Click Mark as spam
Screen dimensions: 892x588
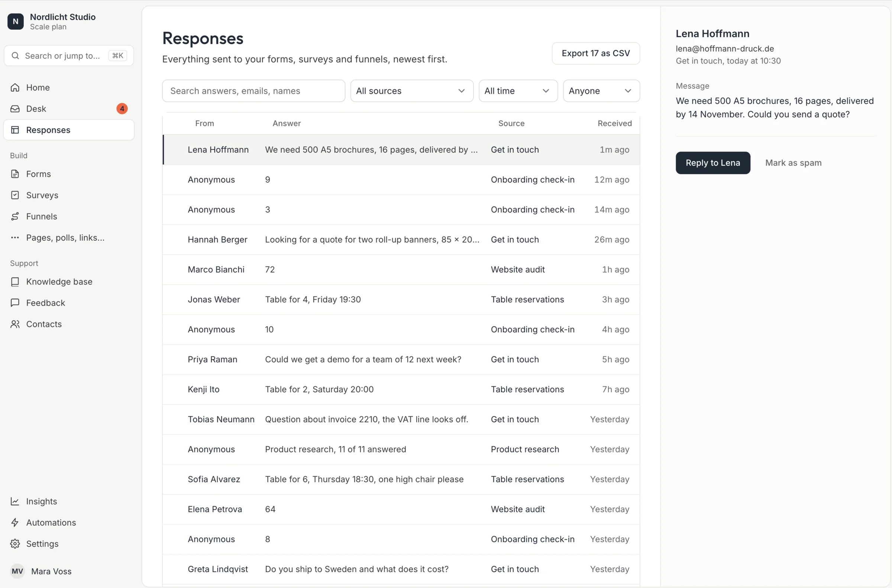(x=794, y=163)
